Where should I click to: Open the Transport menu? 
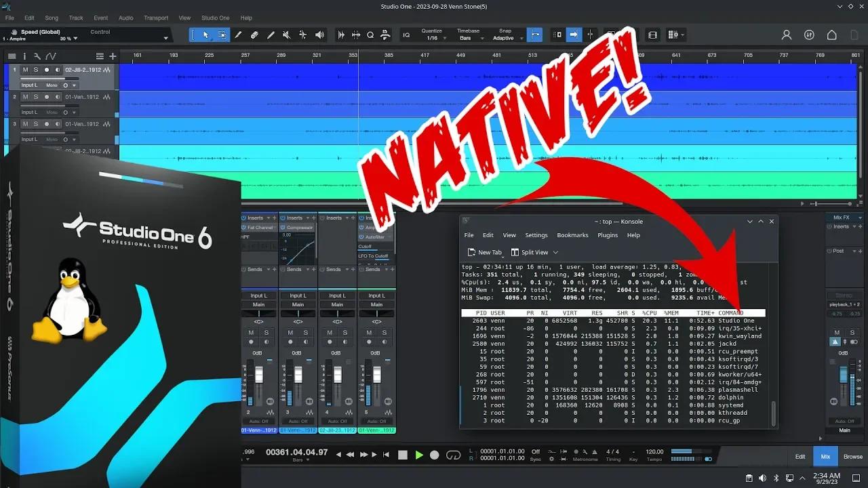pyautogui.click(x=156, y=18)
